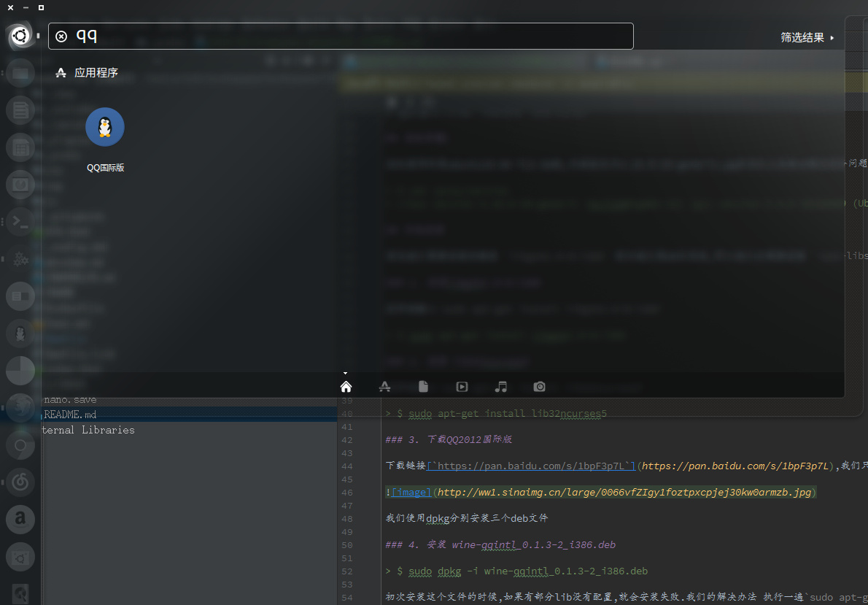Open the Amazon launcher icon

20,519
